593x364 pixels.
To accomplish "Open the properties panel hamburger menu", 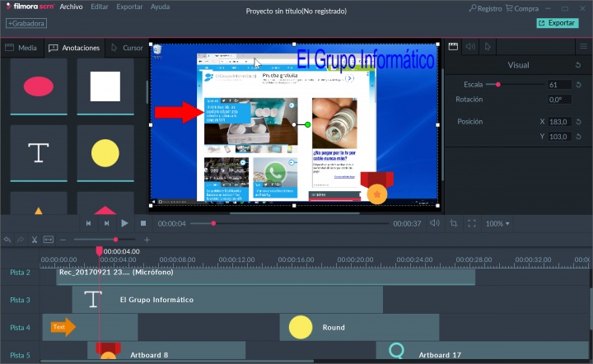I will 584,46.
